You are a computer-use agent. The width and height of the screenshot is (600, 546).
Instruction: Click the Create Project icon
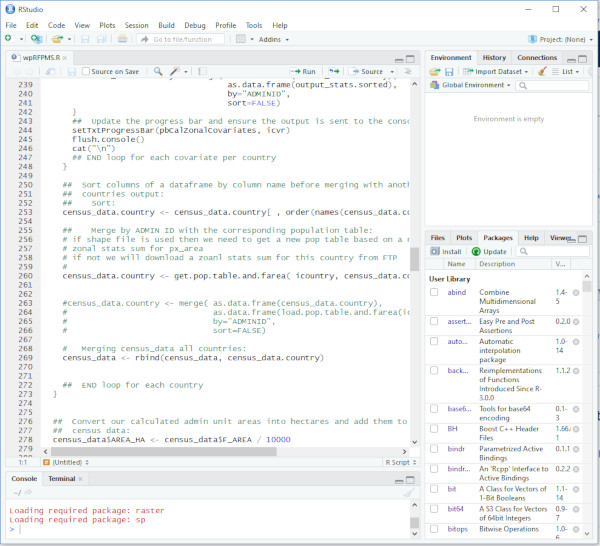coord(36,39)
